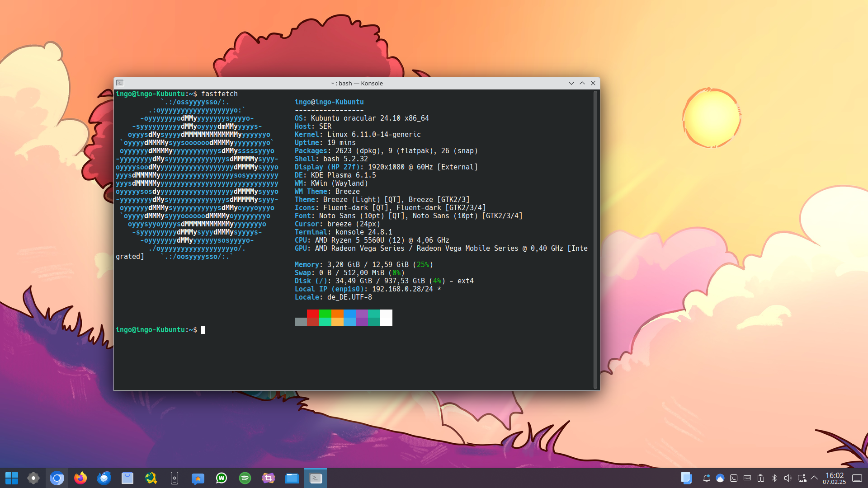Image resolution: width=868 pixels, height=488 pixels.
Task: Toggle Bluetooth from the system tray
Action: click(774, 478)
